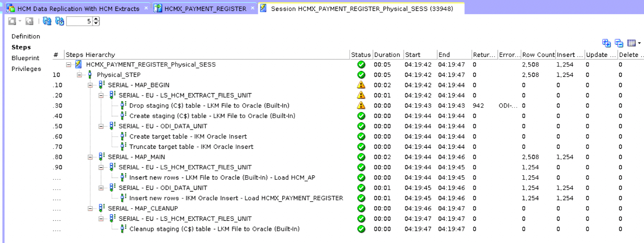Click success status icon of MAP_CLEANUP row
644x243 pixels.
361,208
